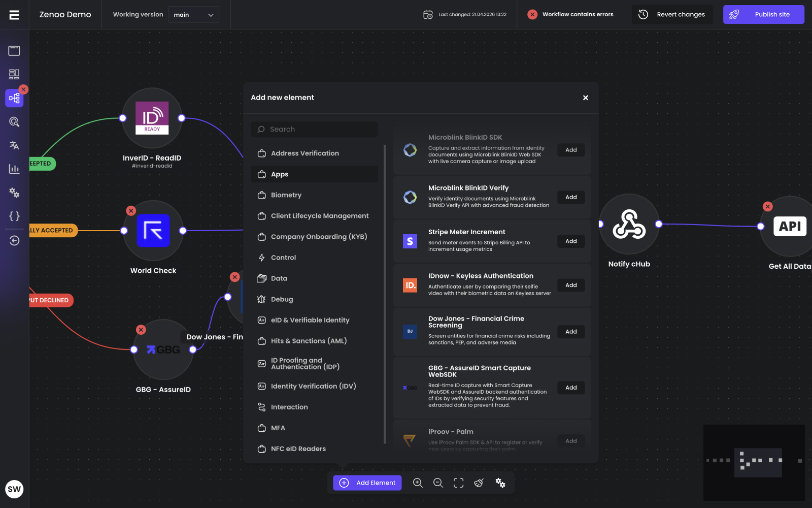Select the Data category
The image size is (812, 508).
pos(314,278)
